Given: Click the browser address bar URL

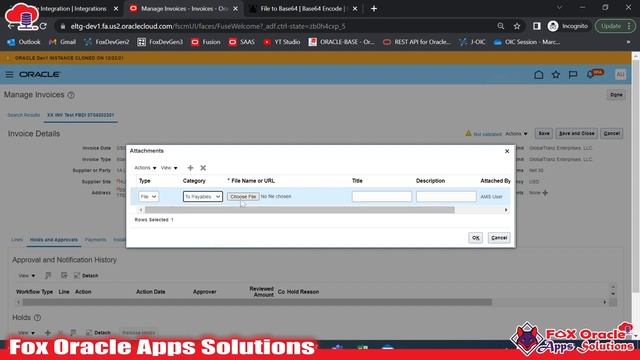Looking at the screenshot, I should click(208, 26).
